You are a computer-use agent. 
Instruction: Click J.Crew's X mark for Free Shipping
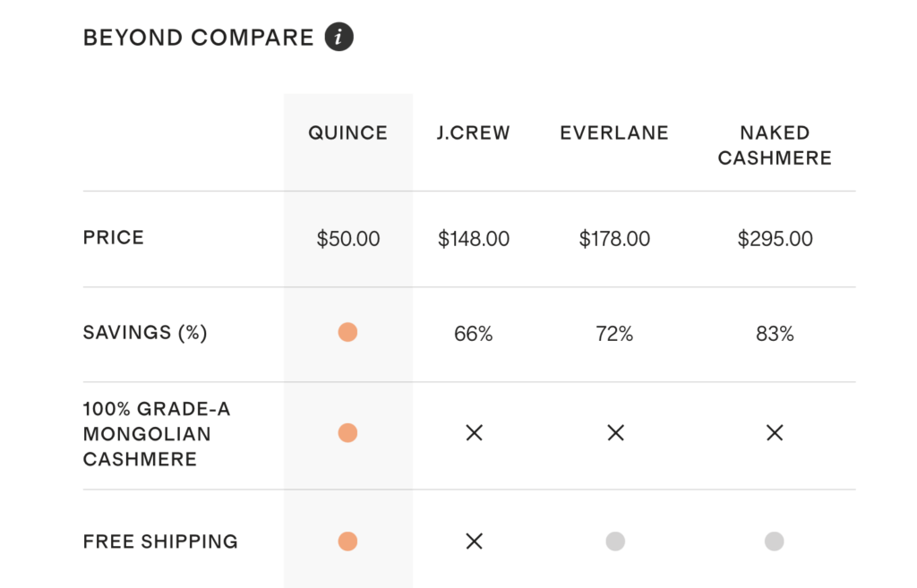[474, 541]
